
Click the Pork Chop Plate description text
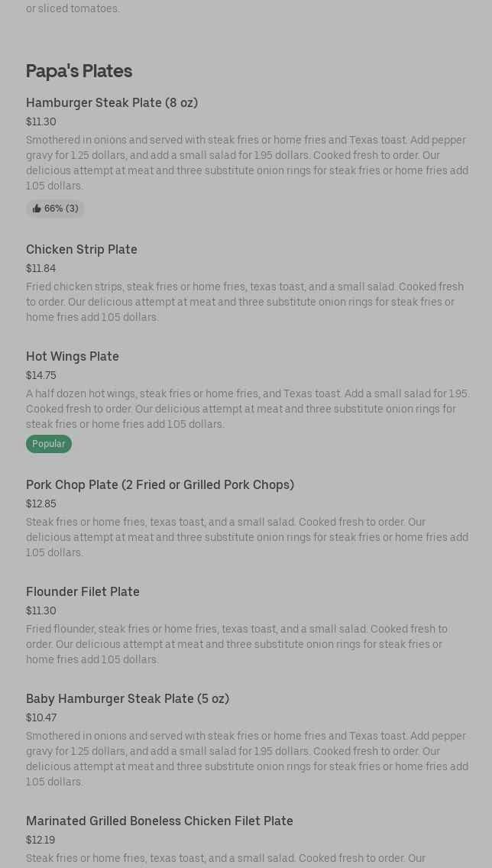[x=246, y=537]
